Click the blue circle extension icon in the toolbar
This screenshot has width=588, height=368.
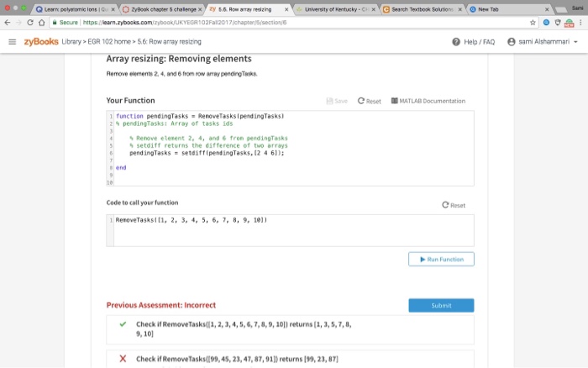pos(546,23)
